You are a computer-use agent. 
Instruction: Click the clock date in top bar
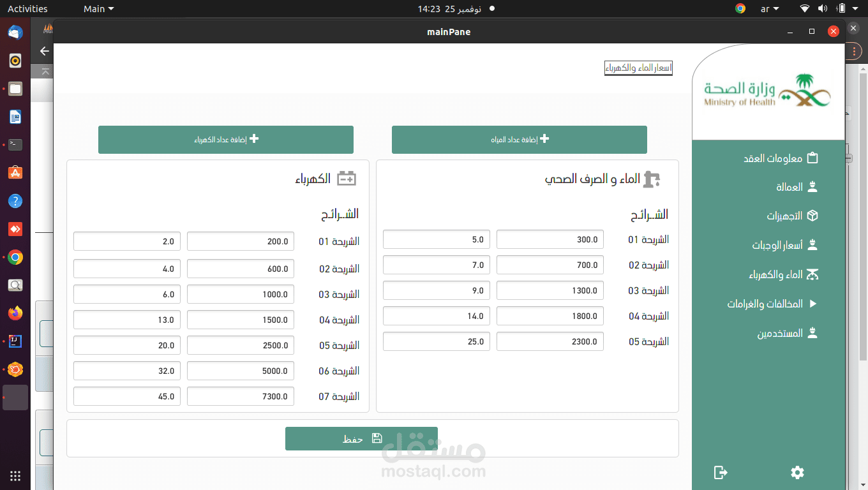click(x=449, y=9)
